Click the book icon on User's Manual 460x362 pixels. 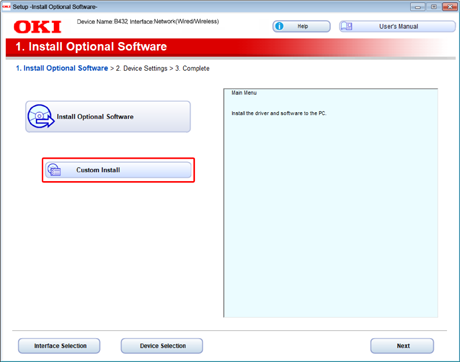point(347,26)
